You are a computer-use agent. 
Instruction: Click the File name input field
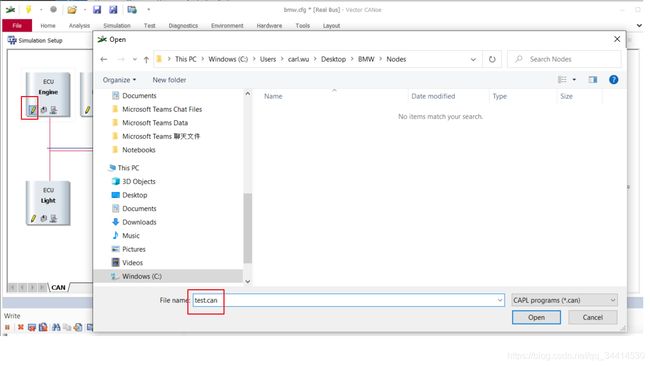348,300
